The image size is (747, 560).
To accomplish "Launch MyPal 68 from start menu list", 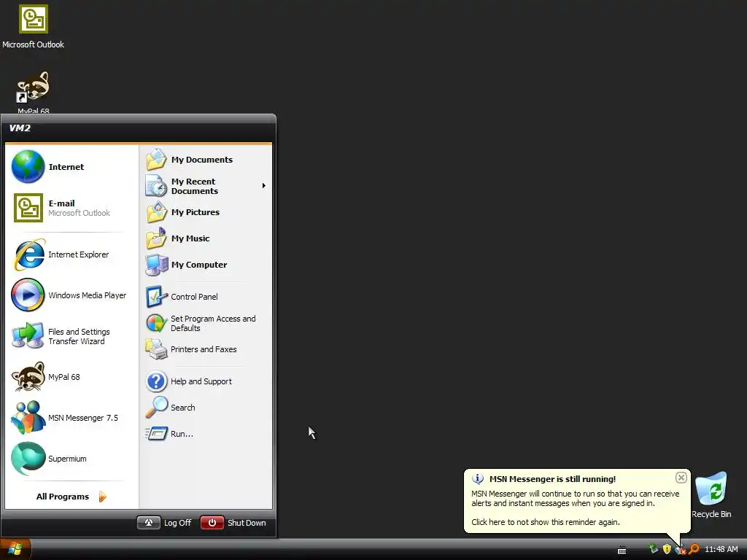I will click(71, 377).
